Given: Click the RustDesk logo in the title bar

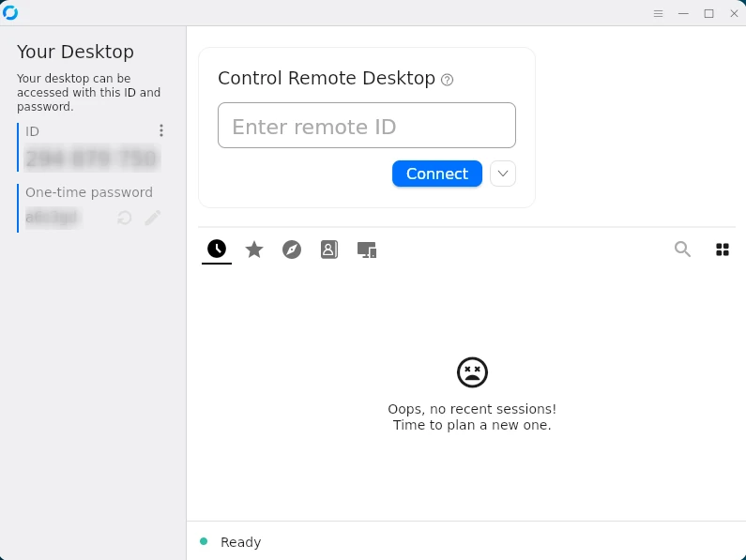Looking at the screenshot, I should tap(10, 12).
